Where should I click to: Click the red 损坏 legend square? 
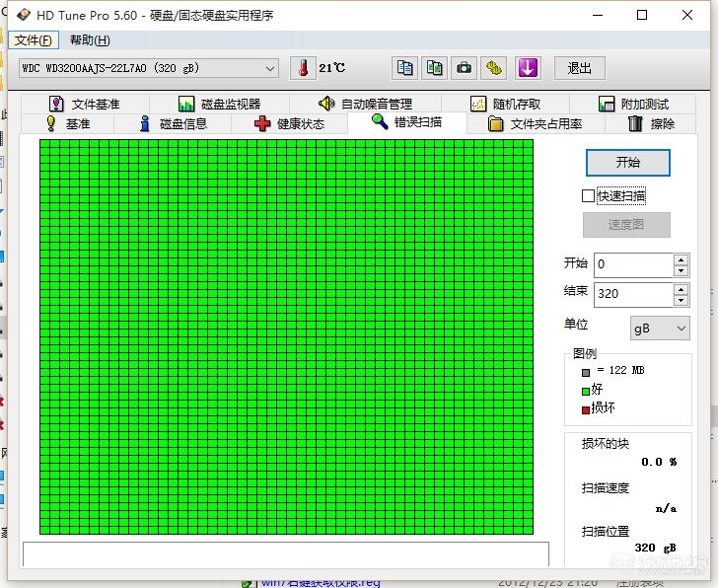tap(586, 410)
